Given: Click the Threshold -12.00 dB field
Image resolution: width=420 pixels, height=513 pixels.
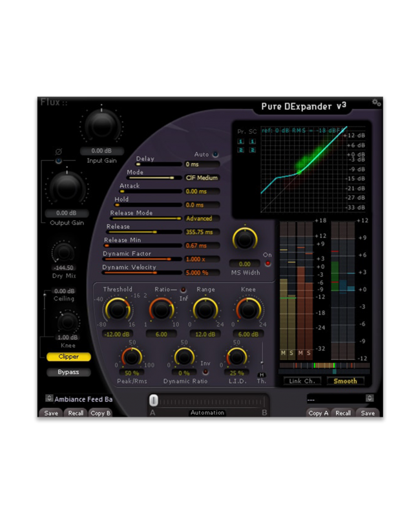Looking at the screenshot, I should click(117, 335).
